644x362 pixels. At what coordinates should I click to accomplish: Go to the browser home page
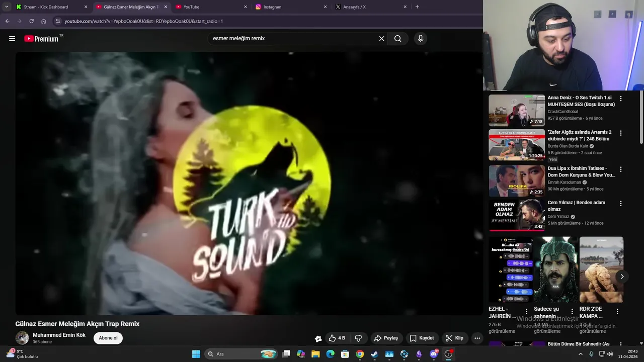[x=43, y=21]
